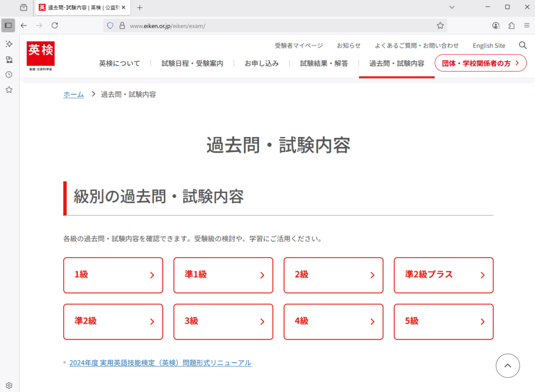535x392 pixels.
Task: Open the browser hamburger menu
Action: (527, 26)
